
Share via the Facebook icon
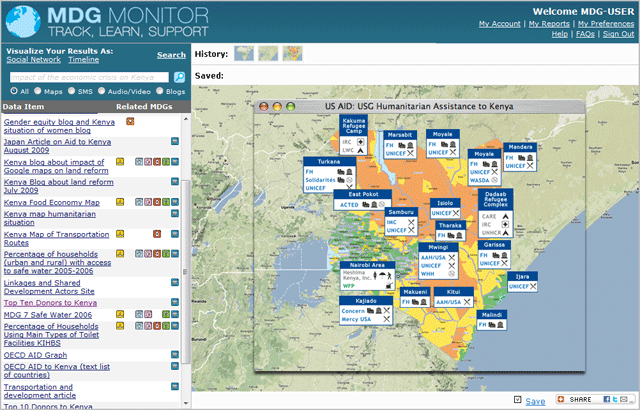click(x=607, y=399)
